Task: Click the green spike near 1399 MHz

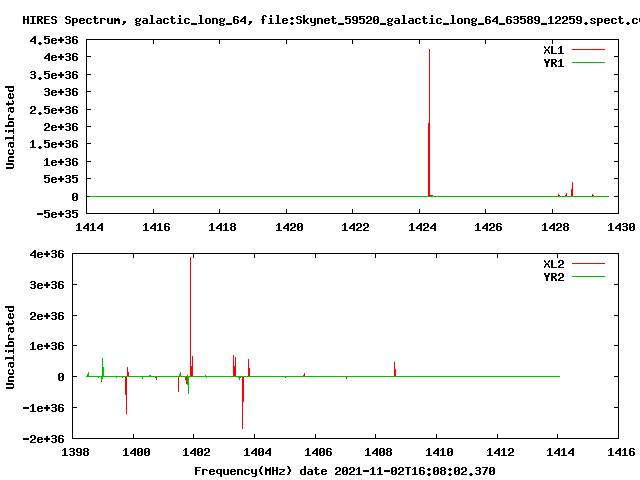Action: coord(102,367)
